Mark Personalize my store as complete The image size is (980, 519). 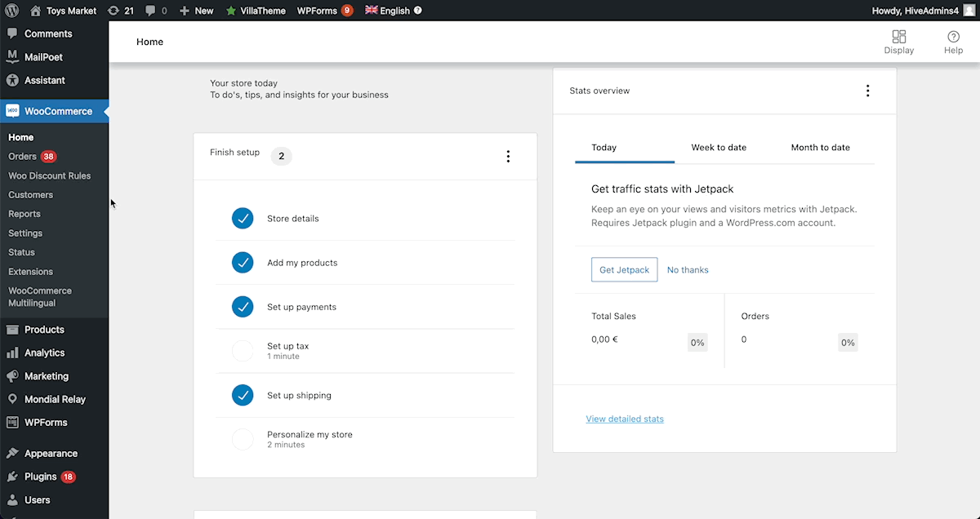(243, 439)
